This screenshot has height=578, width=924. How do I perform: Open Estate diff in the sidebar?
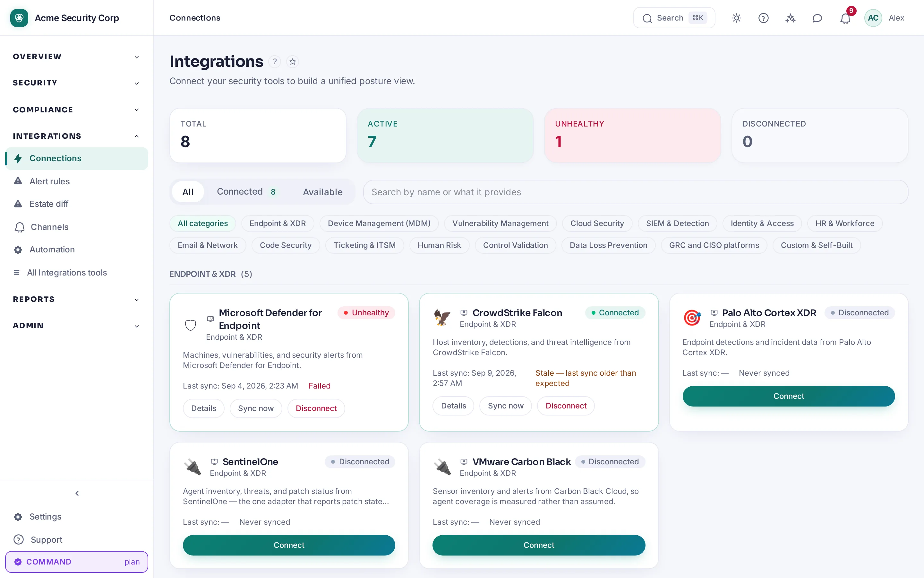pos(77,204)
